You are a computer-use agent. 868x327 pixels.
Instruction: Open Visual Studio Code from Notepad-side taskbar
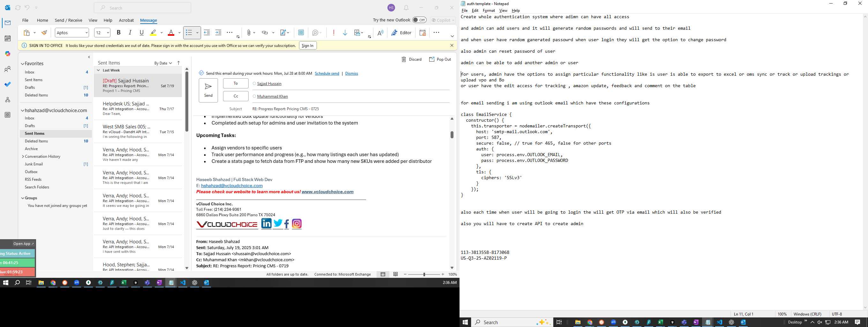(x=719, y=322)
